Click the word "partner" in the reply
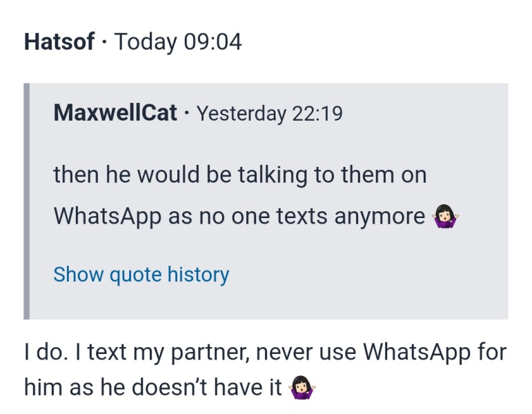Screen dimensions: 532x414 210,353
